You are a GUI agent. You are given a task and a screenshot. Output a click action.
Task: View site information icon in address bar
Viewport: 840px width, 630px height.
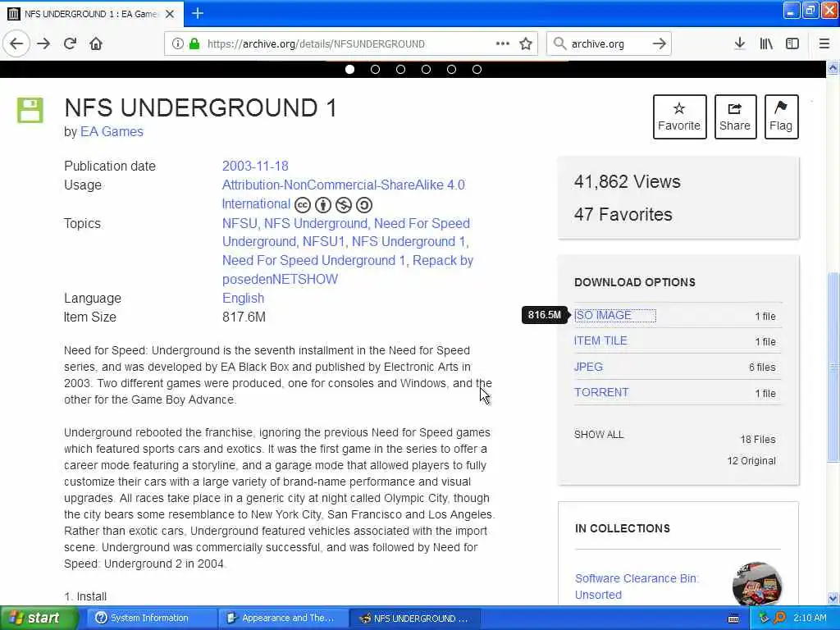177,44
